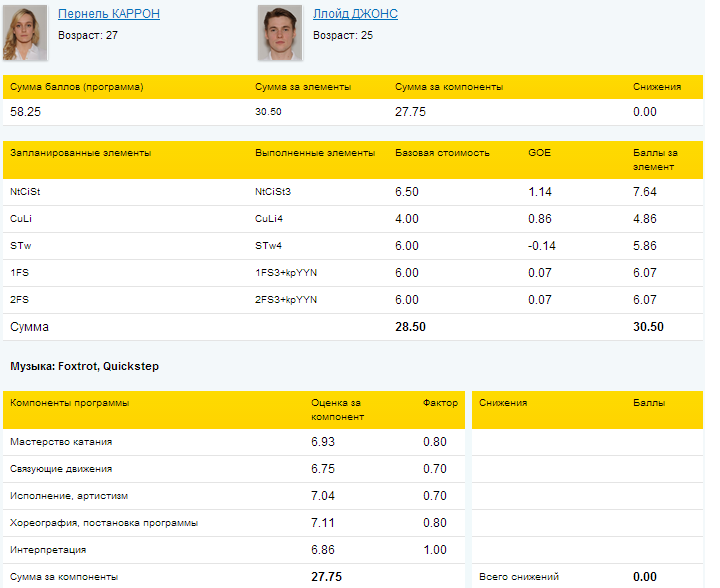Open the Ллойд ДЖОНС profile link
The width and height of the screenshot is (720, 588).
click(x=357, y=14)
